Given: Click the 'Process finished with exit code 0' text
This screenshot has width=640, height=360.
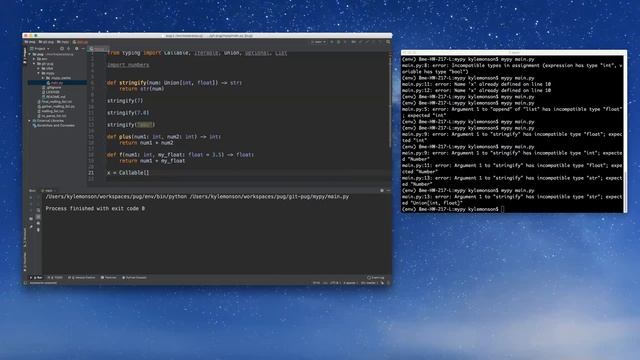Looking at the screenshot, I should point(95,209).
